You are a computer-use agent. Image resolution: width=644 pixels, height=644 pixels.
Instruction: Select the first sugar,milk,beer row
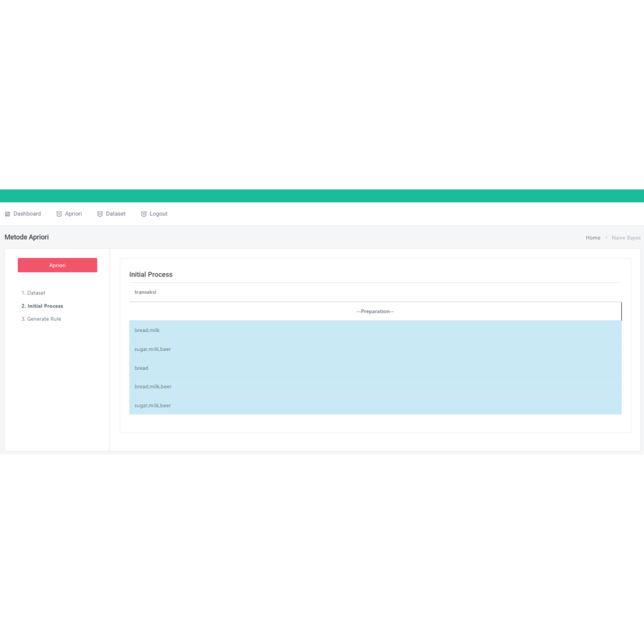(x=375, y=349)
